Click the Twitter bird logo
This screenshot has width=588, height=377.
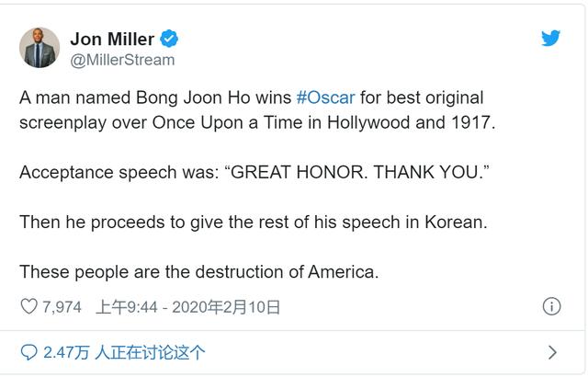tap(550, 39)
